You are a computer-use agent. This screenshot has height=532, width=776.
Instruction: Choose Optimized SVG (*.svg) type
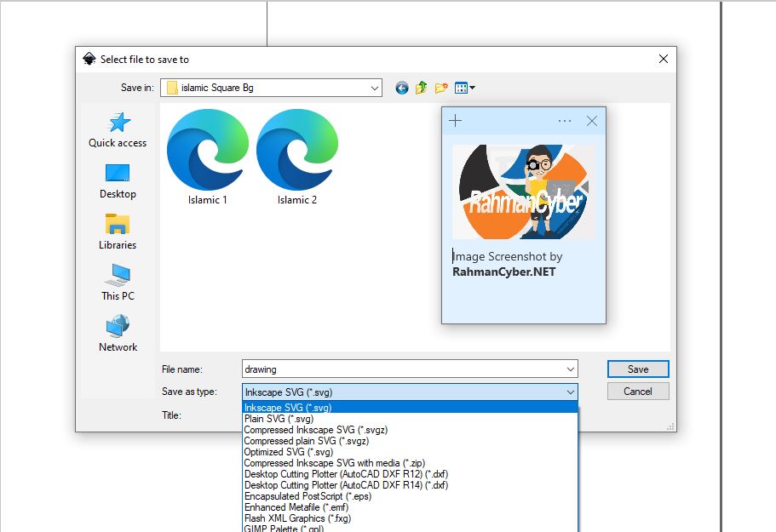[x=411, y=452]
